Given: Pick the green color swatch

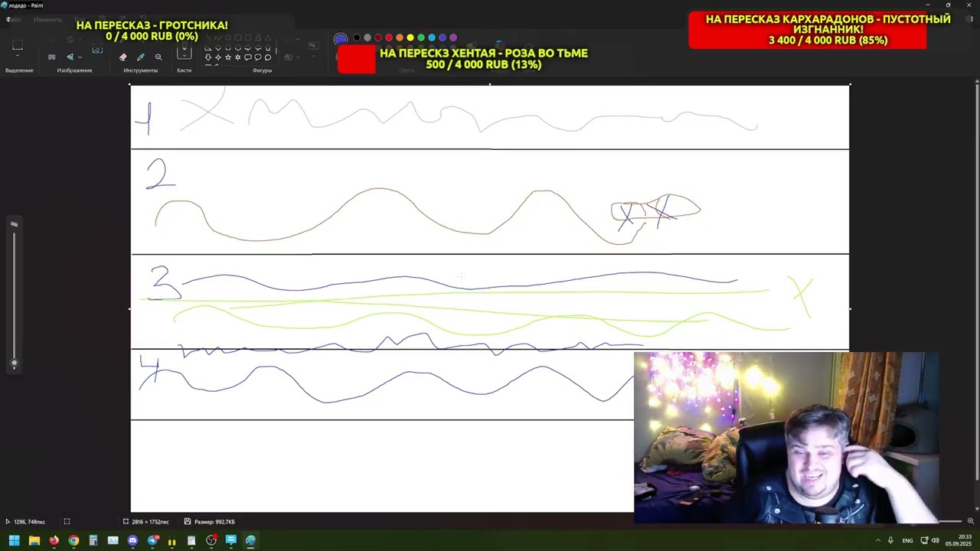Looking at the screenshot, I should click(421, 37).
